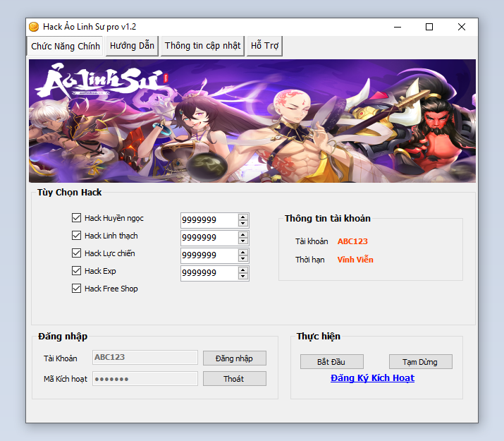The image size is (504, 441).
Task: Click the Tài Khoản input field
Action: point(145,358)
